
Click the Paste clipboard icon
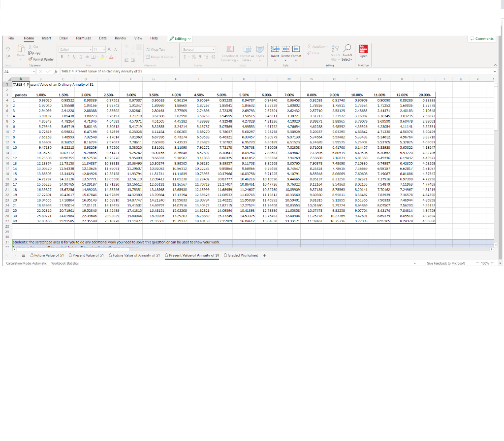(21, 49)
